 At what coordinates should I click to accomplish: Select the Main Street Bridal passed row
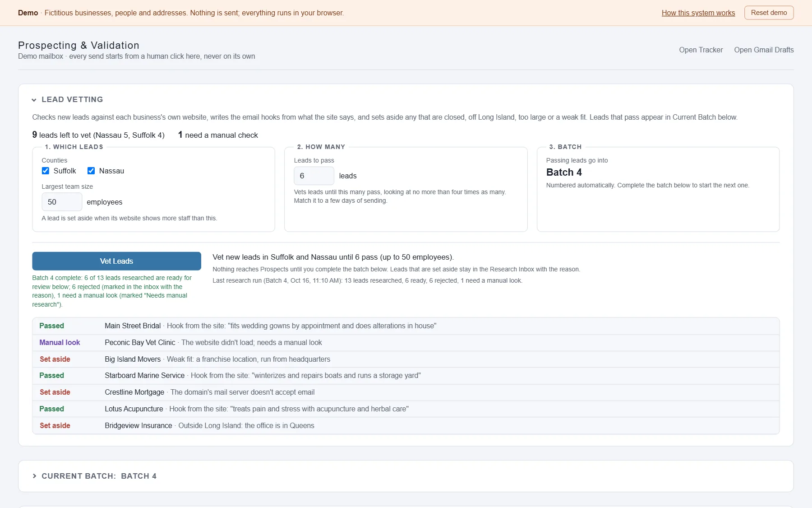click(406, 326)
